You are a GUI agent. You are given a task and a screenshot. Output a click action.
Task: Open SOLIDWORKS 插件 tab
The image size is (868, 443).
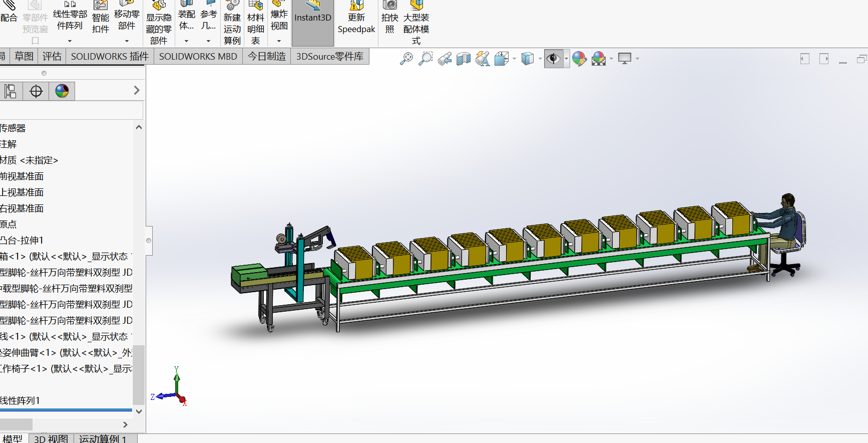(x=110, y=56)
